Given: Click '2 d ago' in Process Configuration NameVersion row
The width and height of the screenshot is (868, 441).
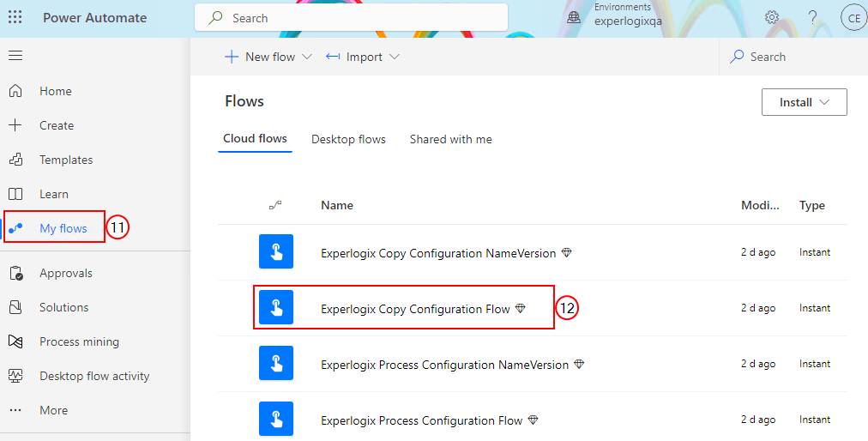Looking at the screenshot, I should point(758,364).
